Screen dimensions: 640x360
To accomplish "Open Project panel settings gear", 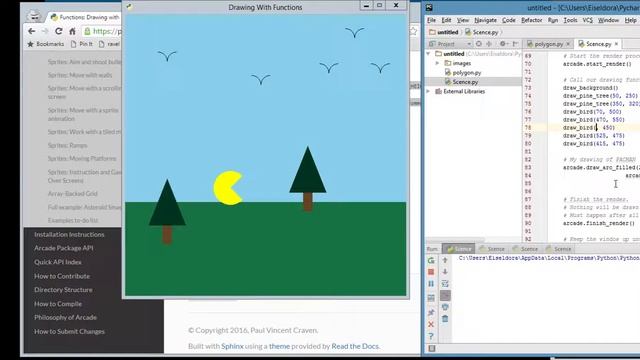I will [503, 44].
